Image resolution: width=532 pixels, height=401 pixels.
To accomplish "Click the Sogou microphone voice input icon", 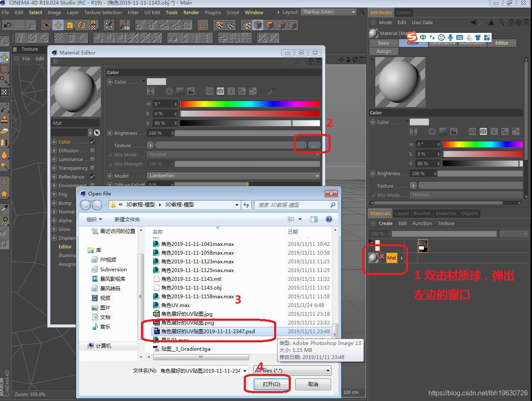I will [x=450, y=37].
